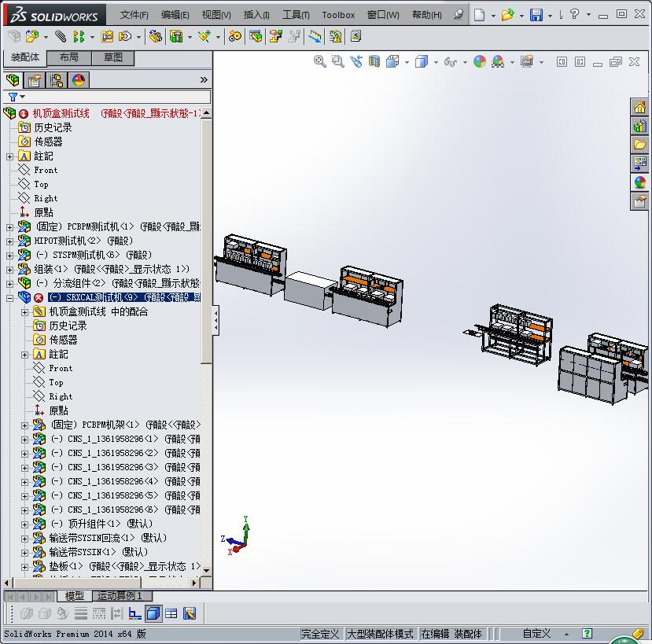Toggle the 3D shaded cube display button at bottom

[x=153, y=613]
